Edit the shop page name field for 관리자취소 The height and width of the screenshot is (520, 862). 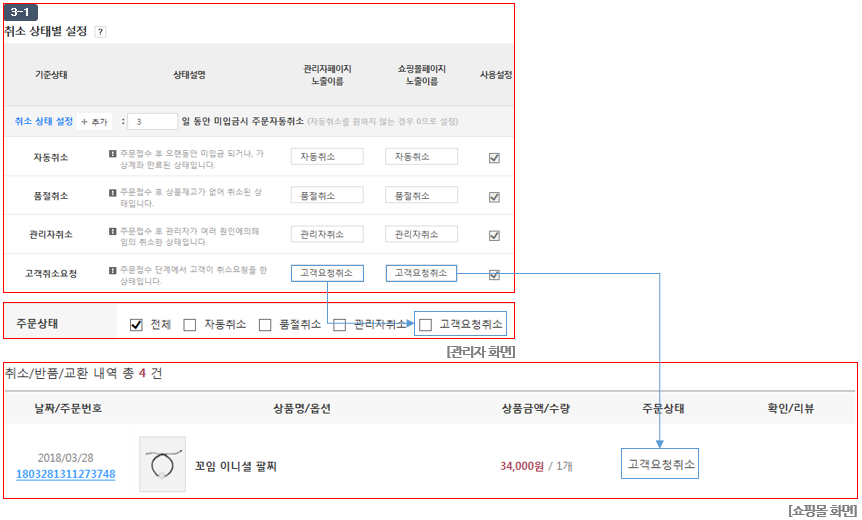coord(421,234)
